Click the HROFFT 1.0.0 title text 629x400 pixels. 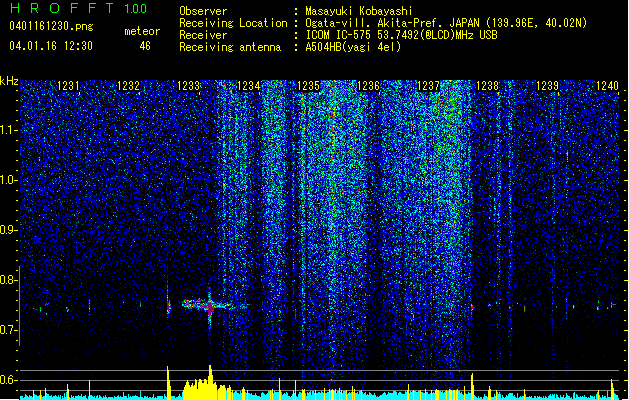pos(79,8)
